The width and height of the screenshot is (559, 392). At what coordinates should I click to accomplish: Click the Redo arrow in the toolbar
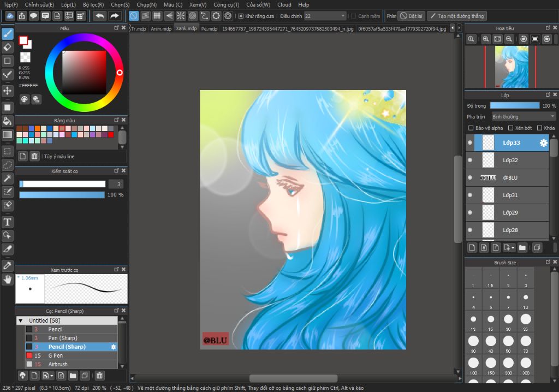[115, 16]
